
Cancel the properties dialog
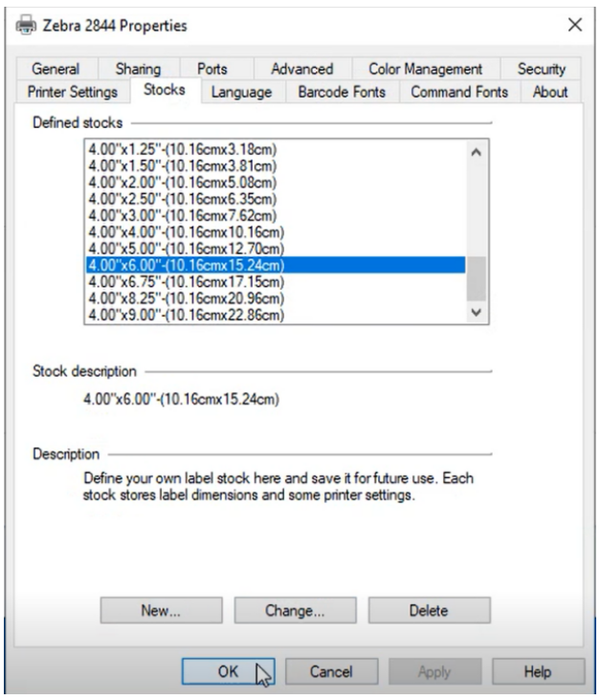click(331, 671)
